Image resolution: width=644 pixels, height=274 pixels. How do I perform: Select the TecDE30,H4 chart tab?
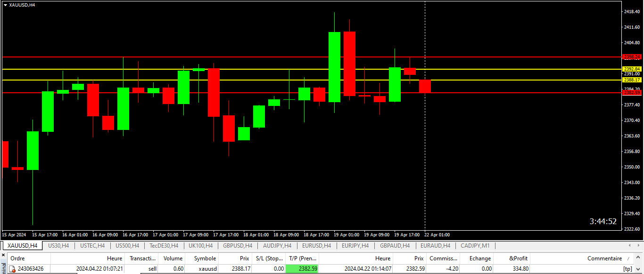click(164, 246)
